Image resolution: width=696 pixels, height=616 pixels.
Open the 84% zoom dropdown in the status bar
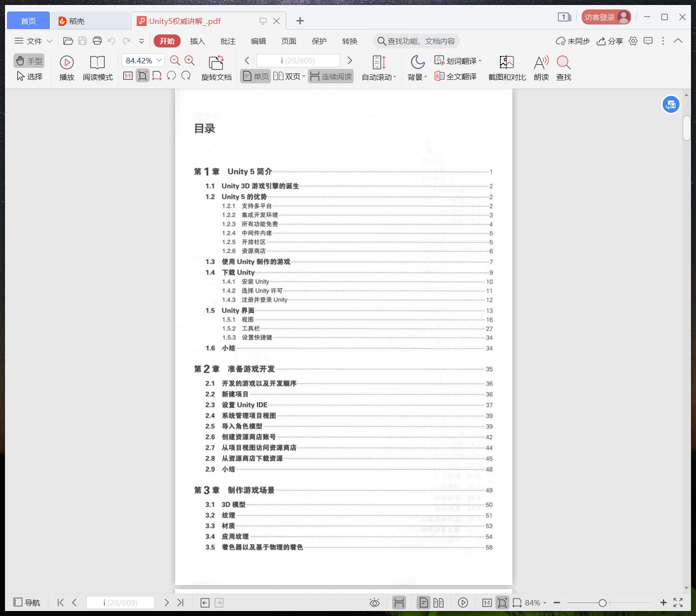[535, 603]
